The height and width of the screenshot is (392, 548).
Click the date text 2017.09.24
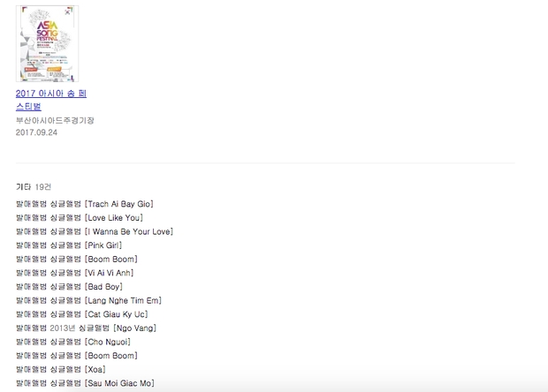pos(36,132)
